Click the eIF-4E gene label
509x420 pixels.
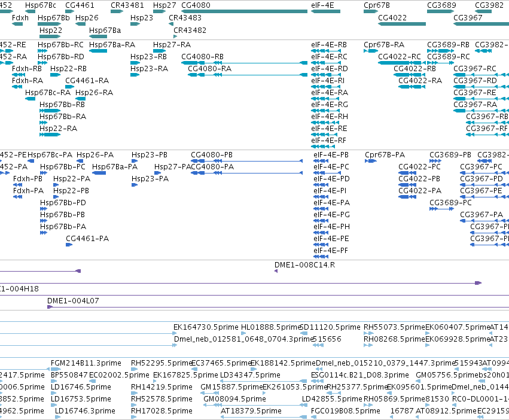coord(322,5)
